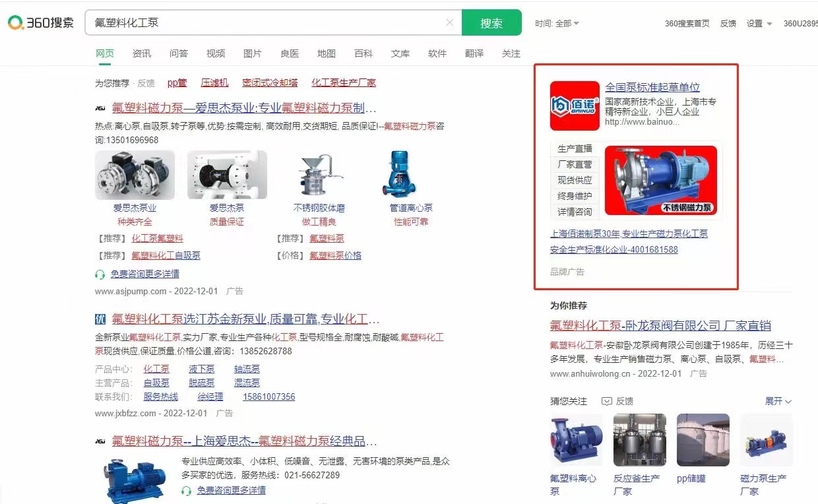Click the phone number 15861007356 link
The image size is (818, 504).
point(269,396)
